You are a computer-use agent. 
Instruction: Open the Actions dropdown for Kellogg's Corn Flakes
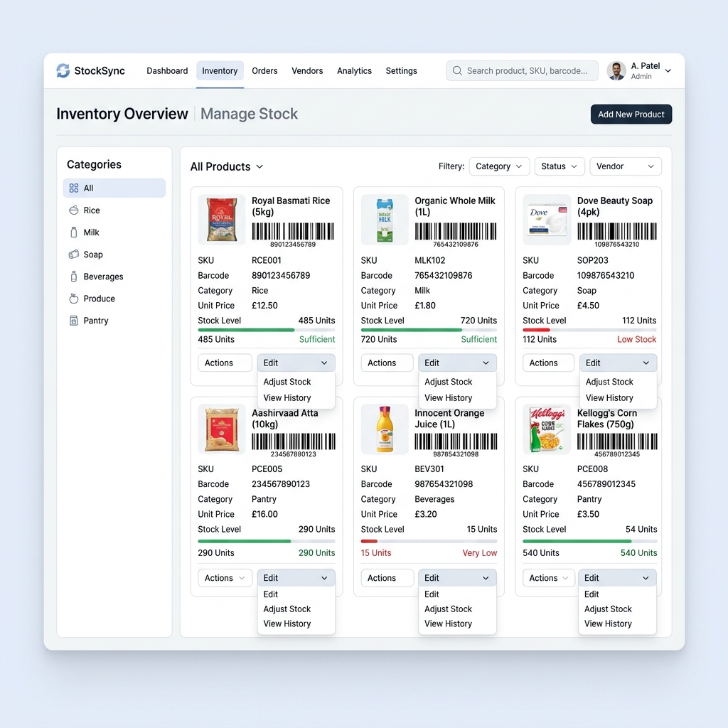click(x=548, y=577)
